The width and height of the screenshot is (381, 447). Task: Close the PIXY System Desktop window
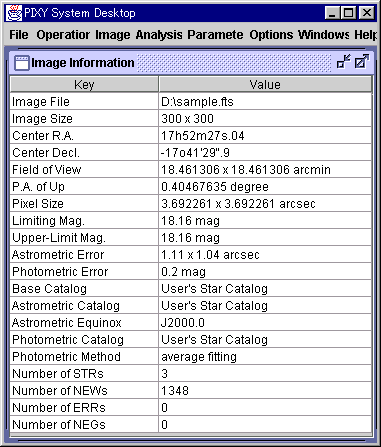click(x=366, y=13)
